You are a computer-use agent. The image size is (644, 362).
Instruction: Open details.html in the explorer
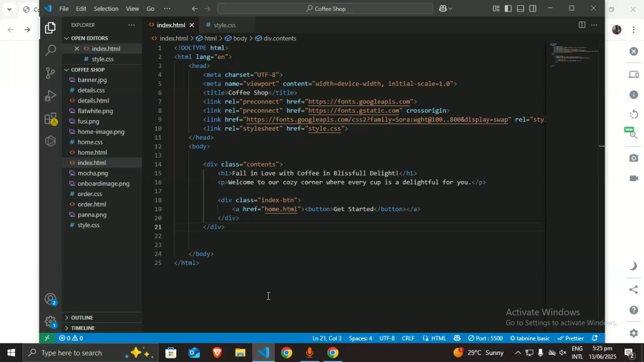pyautogui.click(x=93, y=101)
